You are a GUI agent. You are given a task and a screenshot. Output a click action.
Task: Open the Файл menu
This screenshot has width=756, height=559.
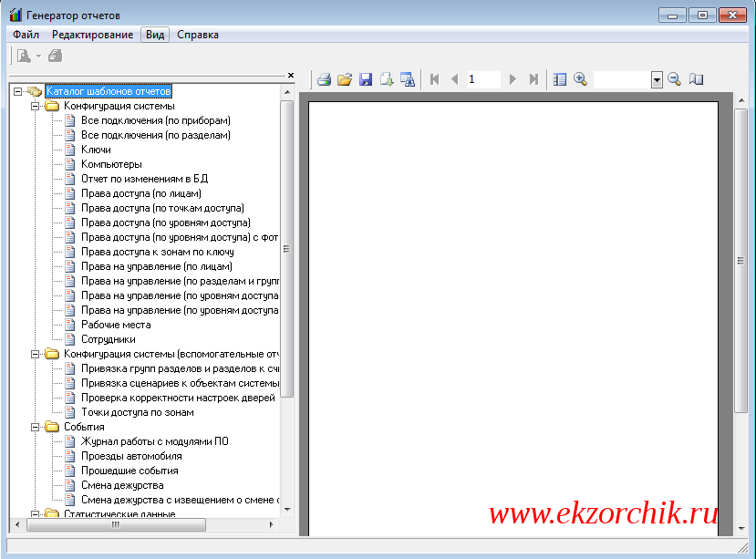point(26,35)
